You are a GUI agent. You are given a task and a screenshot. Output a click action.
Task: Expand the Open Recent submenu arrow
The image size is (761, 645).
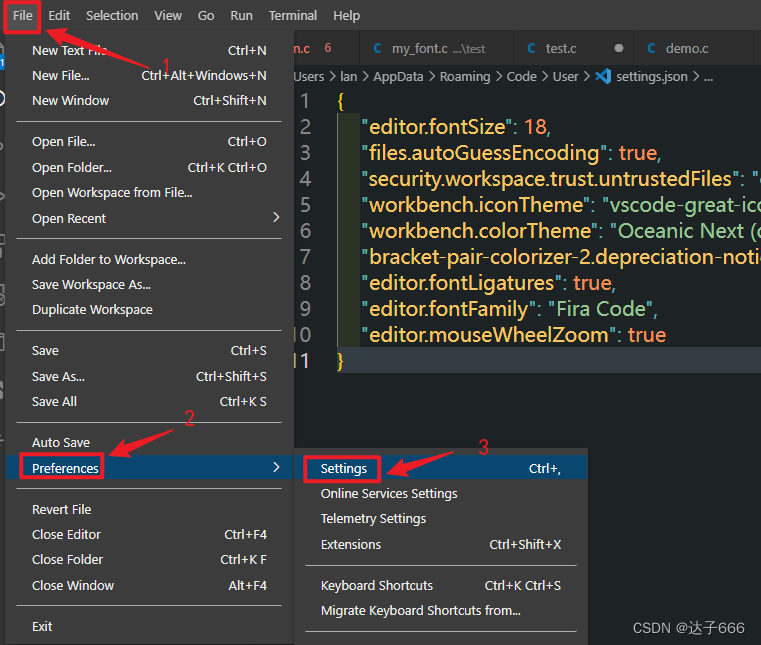tap(276, 217)
